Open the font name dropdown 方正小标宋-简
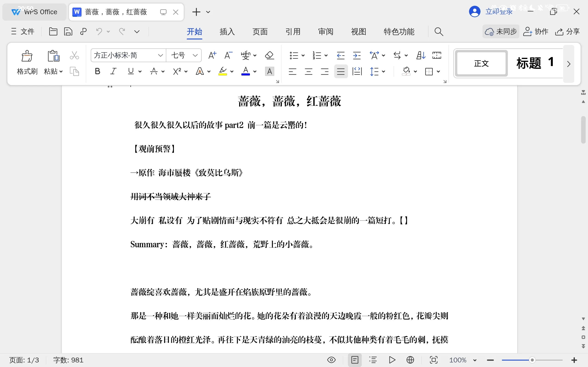Screen dimensions: 588x367 click(x=160, y=55)
